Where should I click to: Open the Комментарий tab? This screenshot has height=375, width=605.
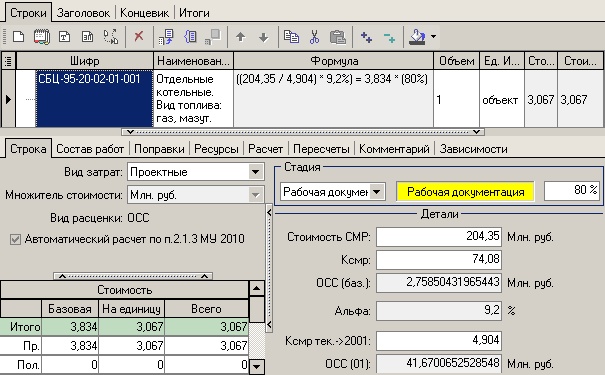tap(394, 149)
